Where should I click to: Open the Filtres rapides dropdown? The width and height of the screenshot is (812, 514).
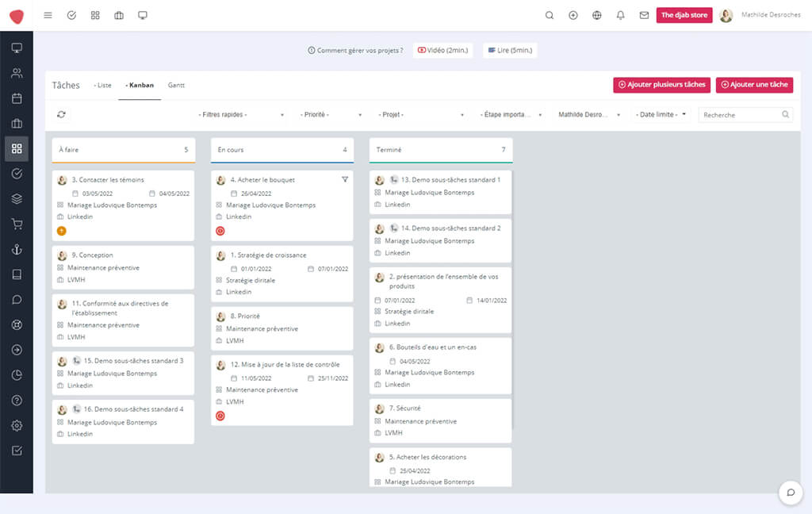241,114
